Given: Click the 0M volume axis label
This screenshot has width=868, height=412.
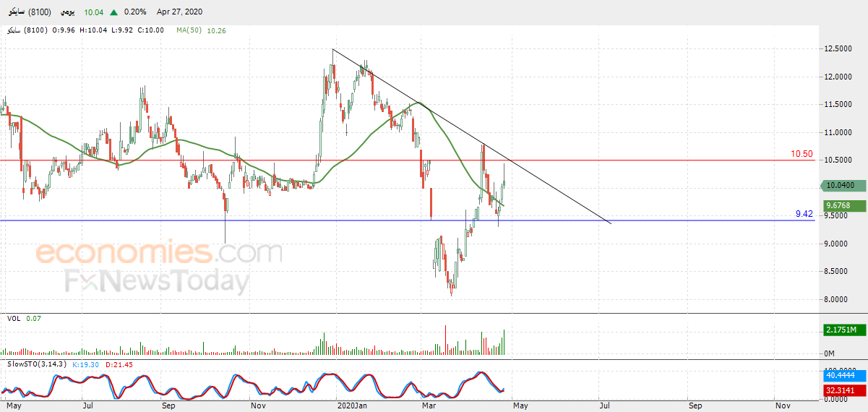Looking at the screenshot, I should point(830,353).
